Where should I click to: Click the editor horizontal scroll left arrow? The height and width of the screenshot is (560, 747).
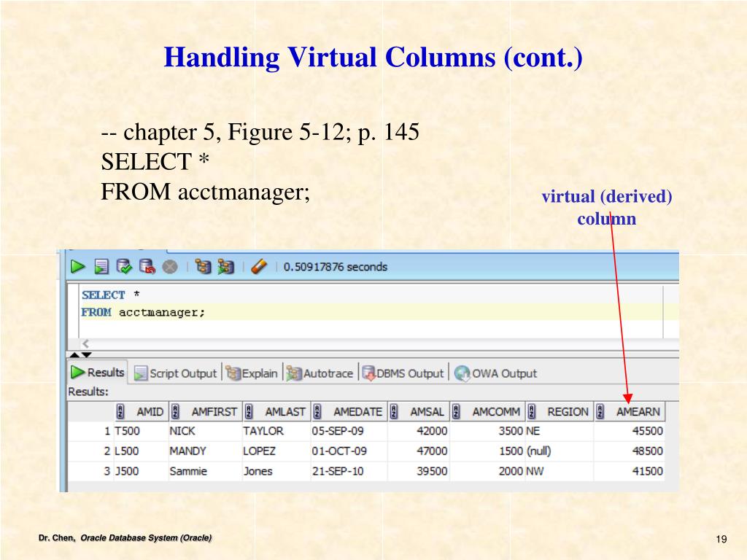tap(86, 343)
